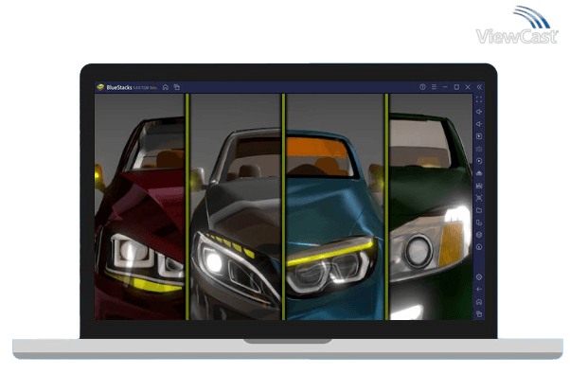Click the play-in-square sidebar icon
The width and height of the screenshot is (570, 392).
coord(479,136)
